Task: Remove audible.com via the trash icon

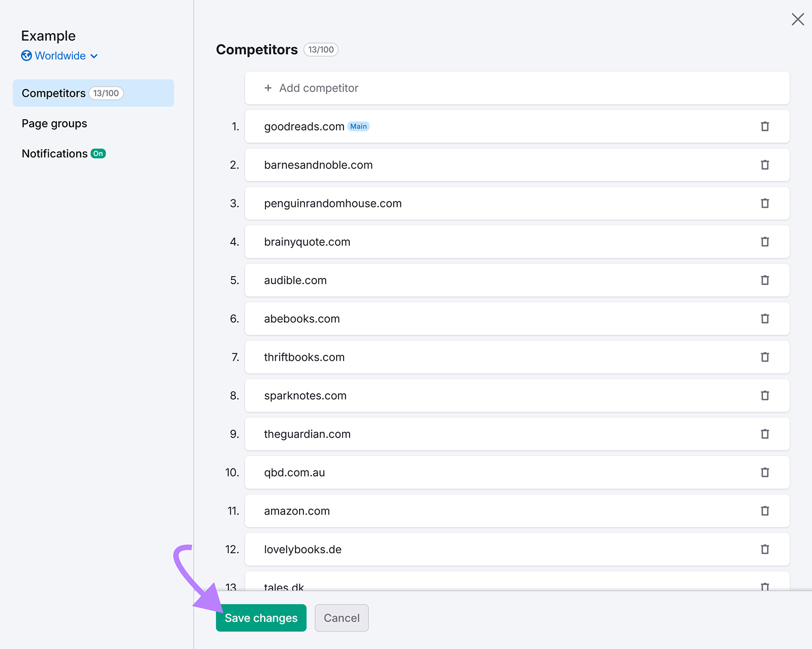Action: pyautogui.click(x=765, y=280)
